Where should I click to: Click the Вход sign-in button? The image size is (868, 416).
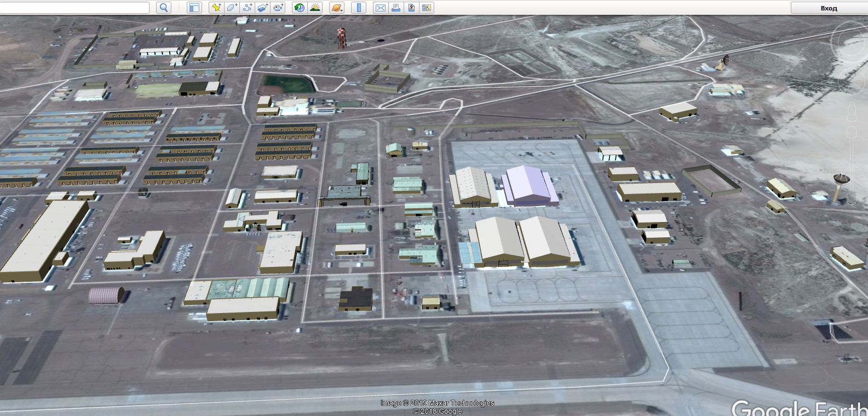coord(829,8)
